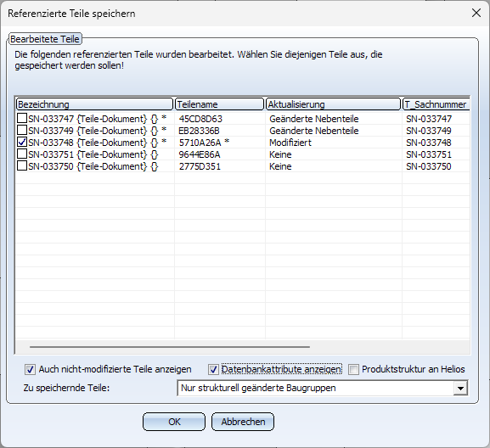The height and width of the screenshot is (448, 490).
Task: Click the Abbrechen button
Action: click(x=243, y=422)
